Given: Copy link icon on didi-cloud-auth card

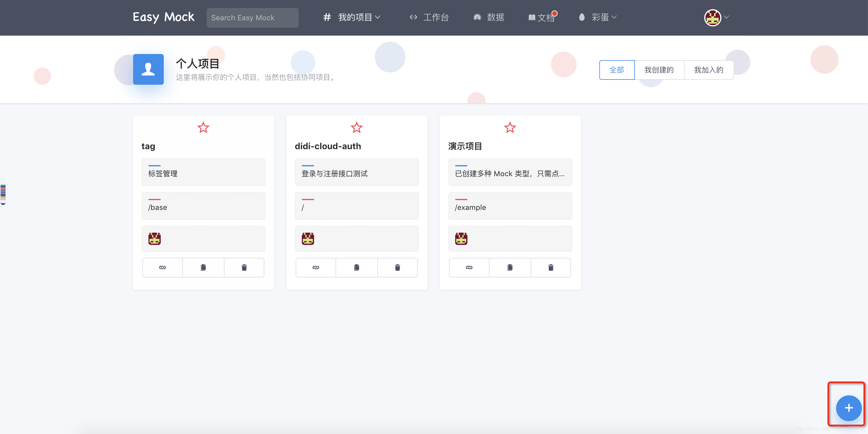Looking at the screenshot, I should tap(316, 267).
